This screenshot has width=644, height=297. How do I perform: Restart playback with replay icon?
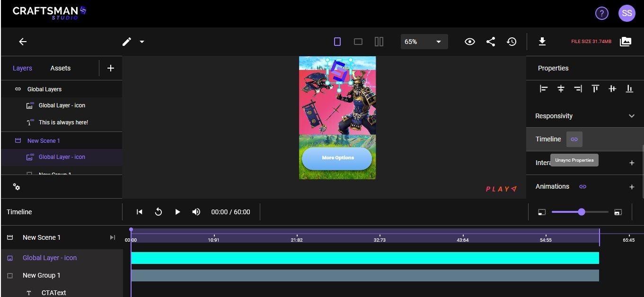159,212
